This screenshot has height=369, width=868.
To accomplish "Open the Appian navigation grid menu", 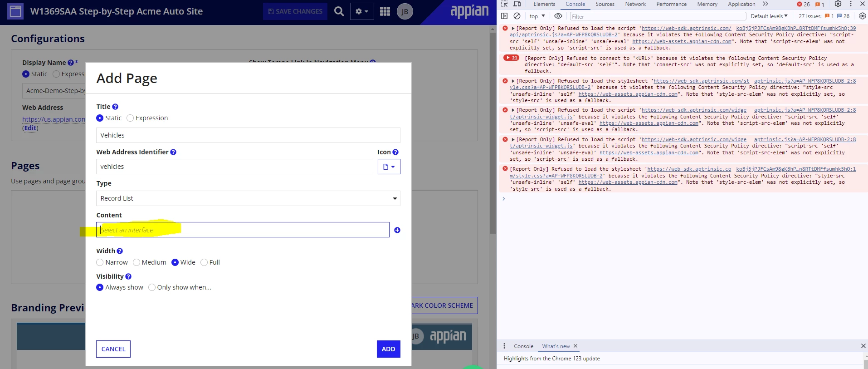I will 385,11.
